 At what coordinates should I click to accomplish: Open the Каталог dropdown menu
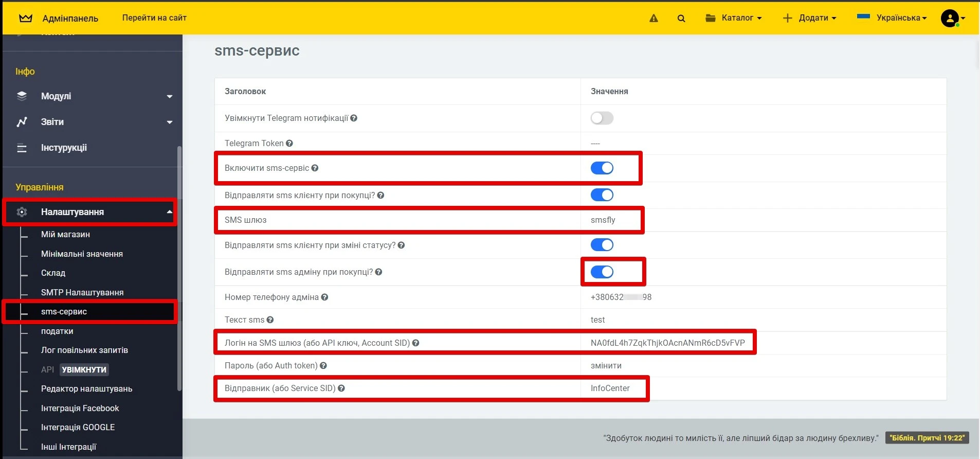(x=734, y=18)
